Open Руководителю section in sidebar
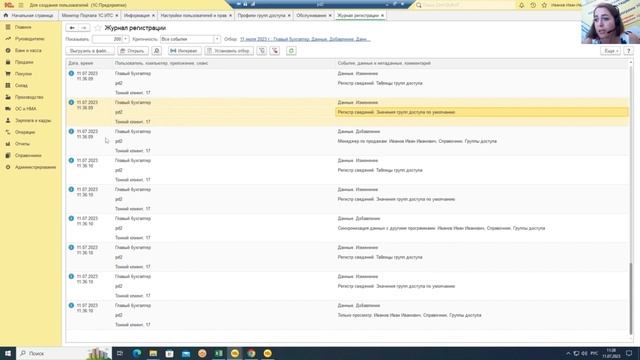The width and height of the screenshot is (640, 360). pos(29,39)
